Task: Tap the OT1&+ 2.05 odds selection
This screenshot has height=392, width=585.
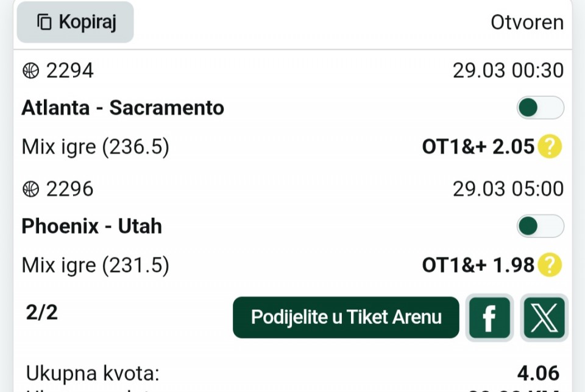Action: 478,147
